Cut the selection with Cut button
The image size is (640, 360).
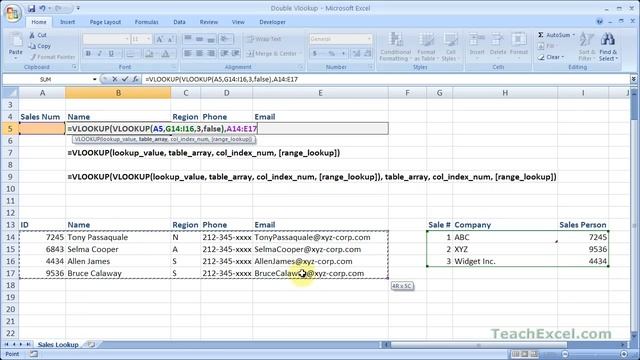(x=38, y=36)
